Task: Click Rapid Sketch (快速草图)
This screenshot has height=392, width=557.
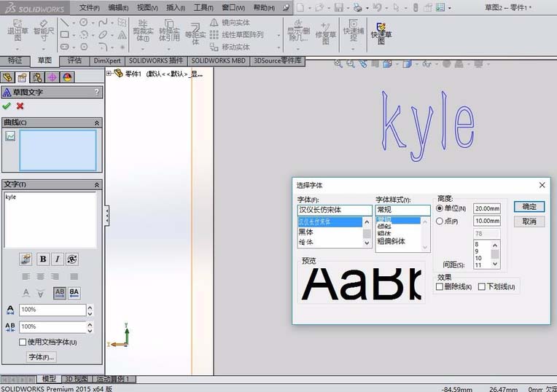Action: (x=381, y=34)
